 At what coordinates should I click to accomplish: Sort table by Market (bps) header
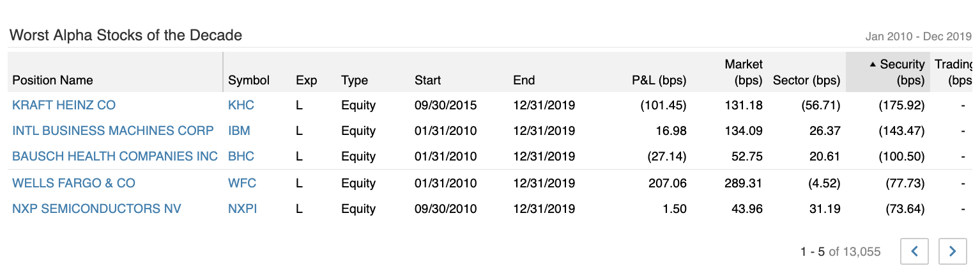click(x=744, y=72)
